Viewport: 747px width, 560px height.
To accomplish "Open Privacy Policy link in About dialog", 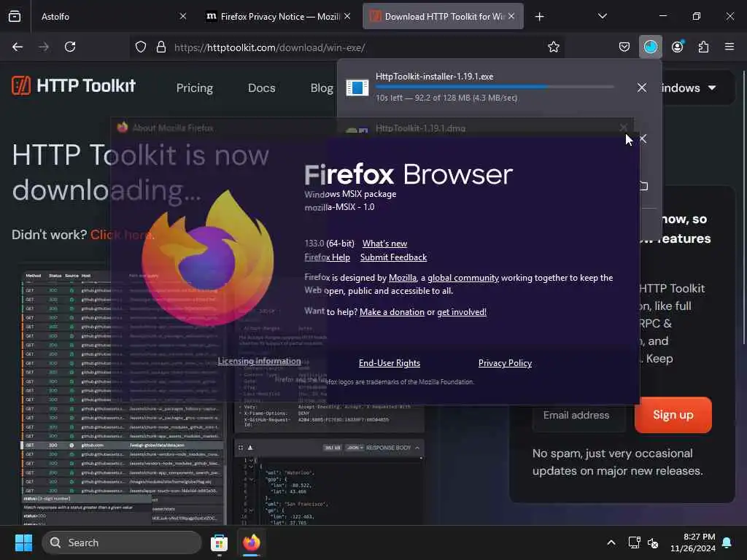I will point(505,363).
